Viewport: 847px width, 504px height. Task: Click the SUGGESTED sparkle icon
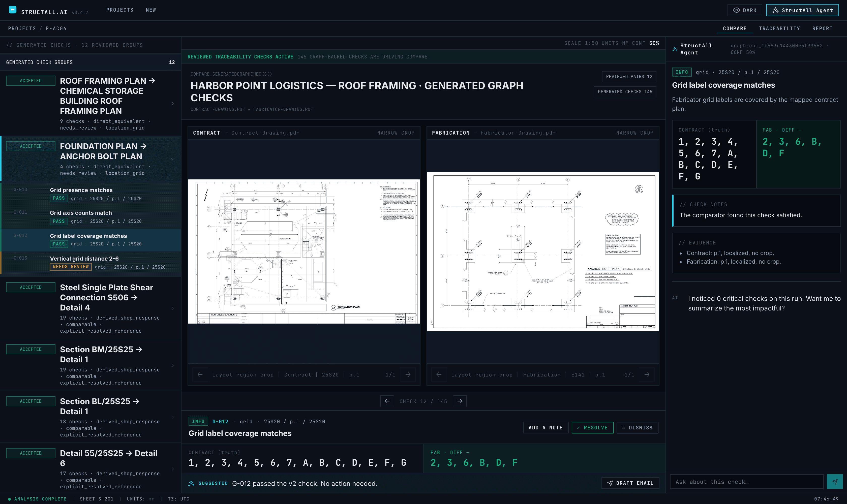(191, 483)
